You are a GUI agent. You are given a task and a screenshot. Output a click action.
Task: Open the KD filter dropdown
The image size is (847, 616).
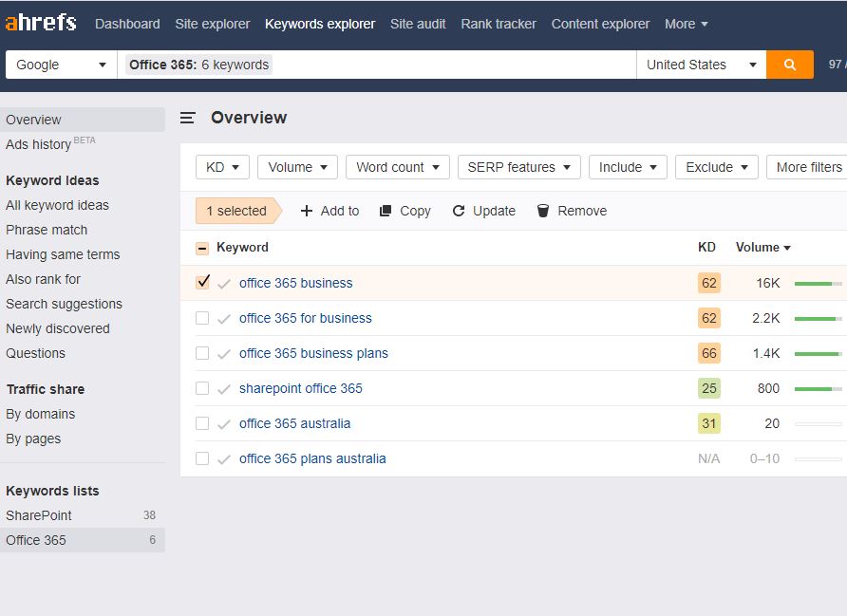pyautogui.click(x=222, y=167)
